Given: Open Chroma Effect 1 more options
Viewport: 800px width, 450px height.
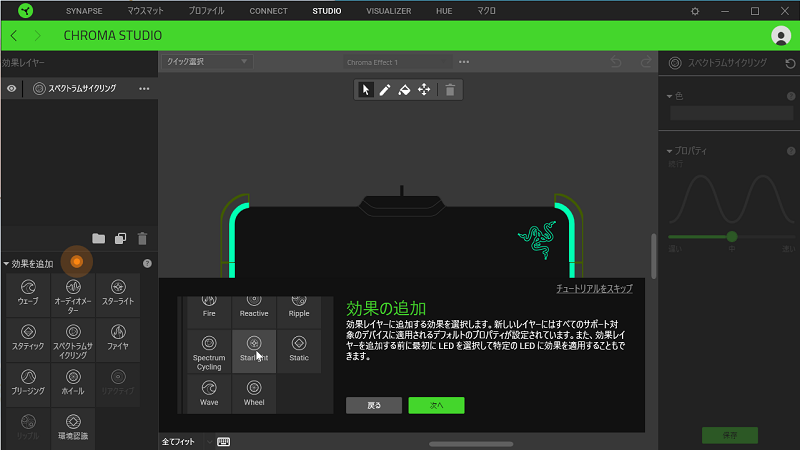Looking at the screenshot, I should 464,62.
